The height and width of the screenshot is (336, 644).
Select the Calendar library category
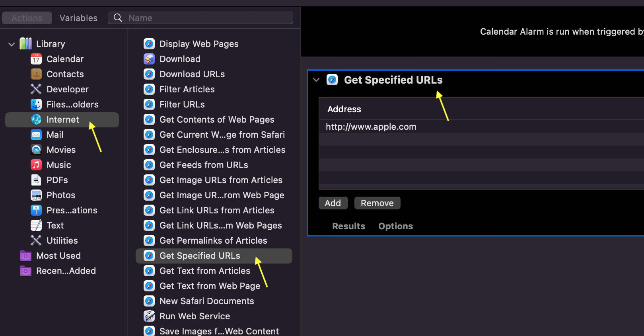pos(65,59)
